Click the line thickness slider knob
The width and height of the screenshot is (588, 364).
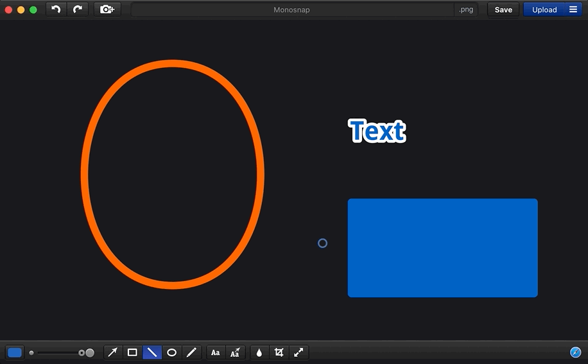(x=82, y=352)
